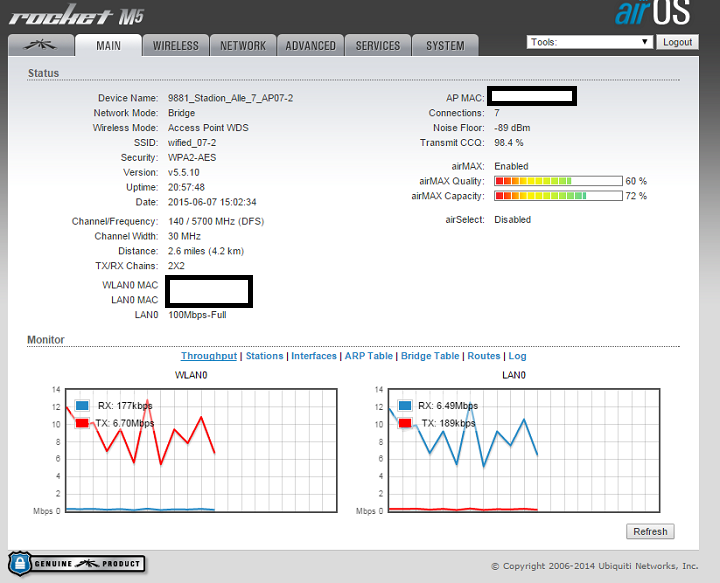Click the distance 2.6 miles (4.2 km)
This screenshot has width=720, height=583.
(206, 251)
